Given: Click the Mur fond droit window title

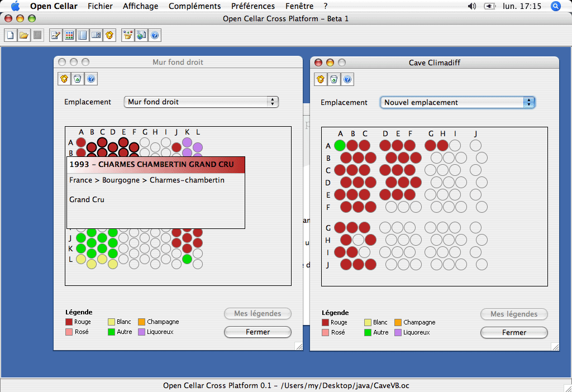Looking at the screenshot, I should [178, 62].
